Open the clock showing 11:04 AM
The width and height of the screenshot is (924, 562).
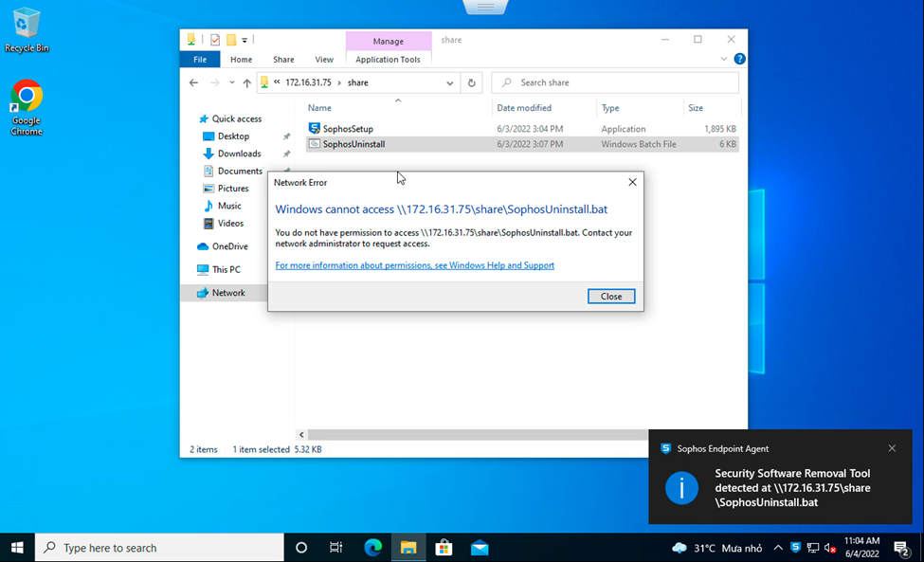pos(861,548)
